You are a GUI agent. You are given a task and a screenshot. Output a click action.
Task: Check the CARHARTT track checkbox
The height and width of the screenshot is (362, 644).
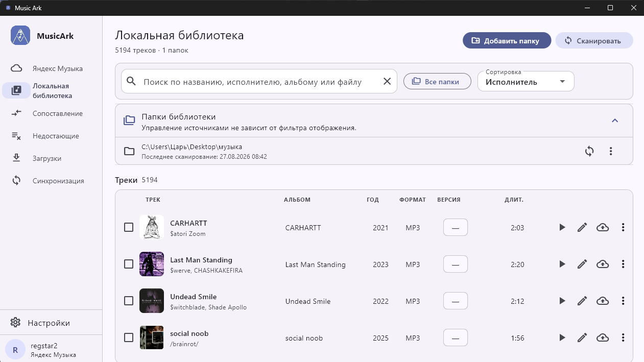click(x=129, y=227)
